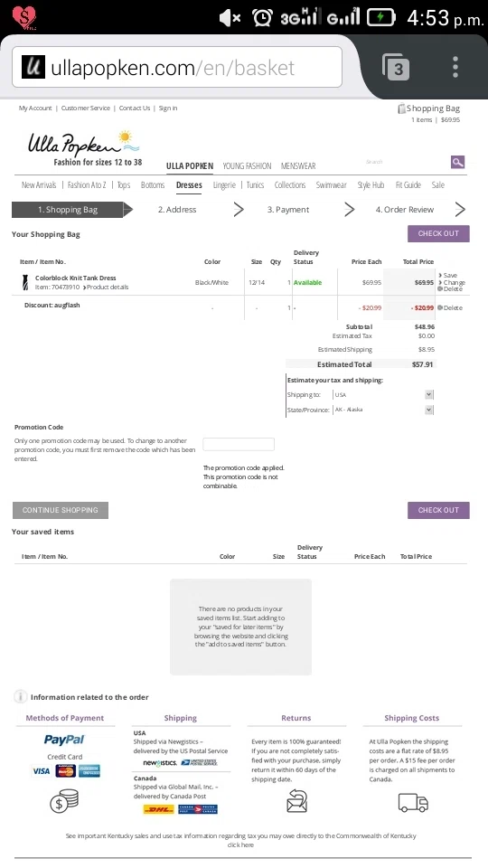Expand the Shipping to USA dropdown
Image resolution: width=488 pixels, height=868 pixels.
pos(383,395)
